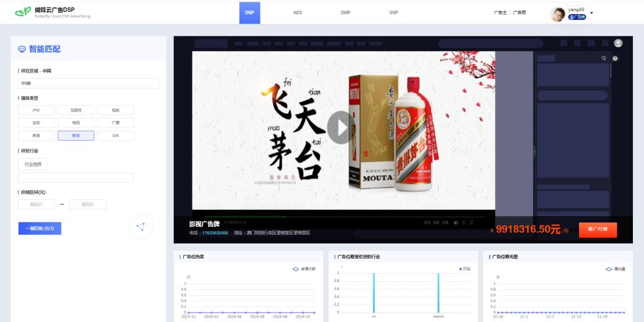Click the yang49 user avatar
The width and height of the screenshot is (644, 322).
click(x=558, y=14)
